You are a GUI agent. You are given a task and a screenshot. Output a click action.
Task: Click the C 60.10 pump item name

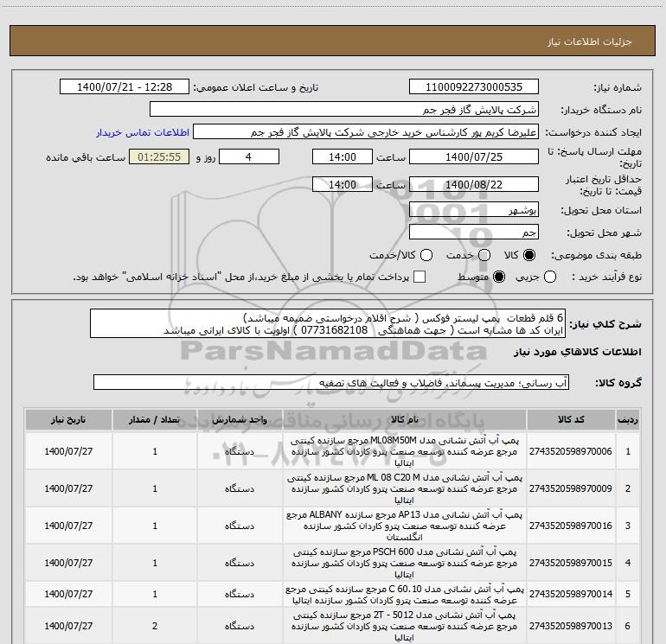pyautogui.click(x=405, y=595)
